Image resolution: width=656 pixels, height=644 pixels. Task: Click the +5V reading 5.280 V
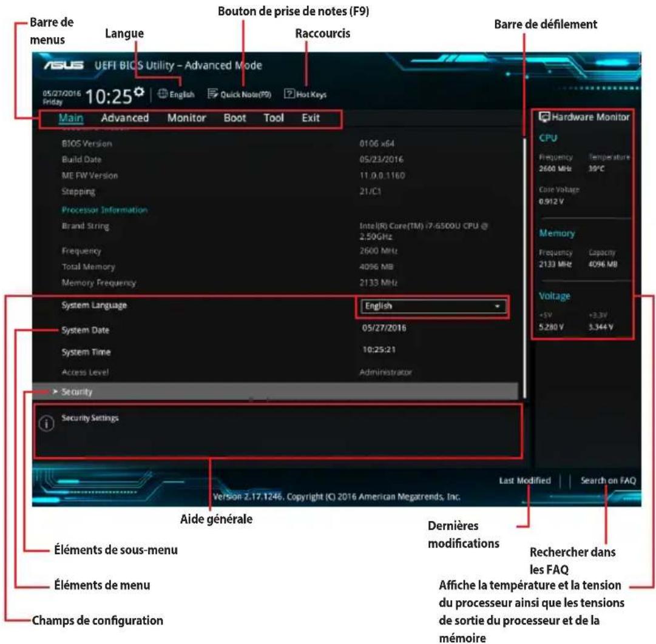[x=552, y=327]
